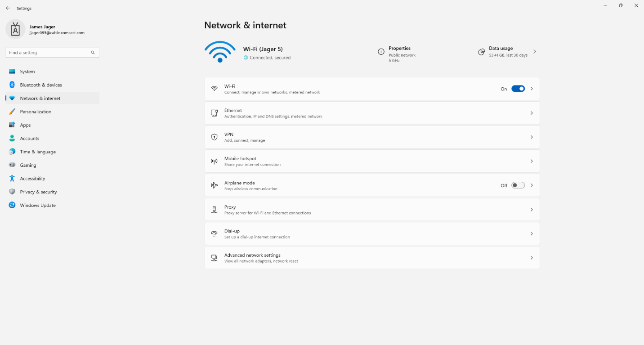Click the Dial-up phone icon

[215, 233]
